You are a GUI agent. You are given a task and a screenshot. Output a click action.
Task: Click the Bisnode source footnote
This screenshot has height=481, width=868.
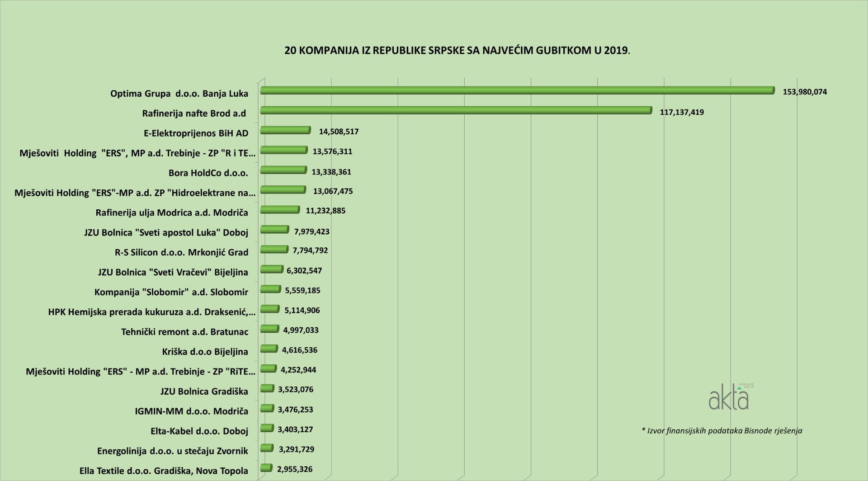(722, 430)
